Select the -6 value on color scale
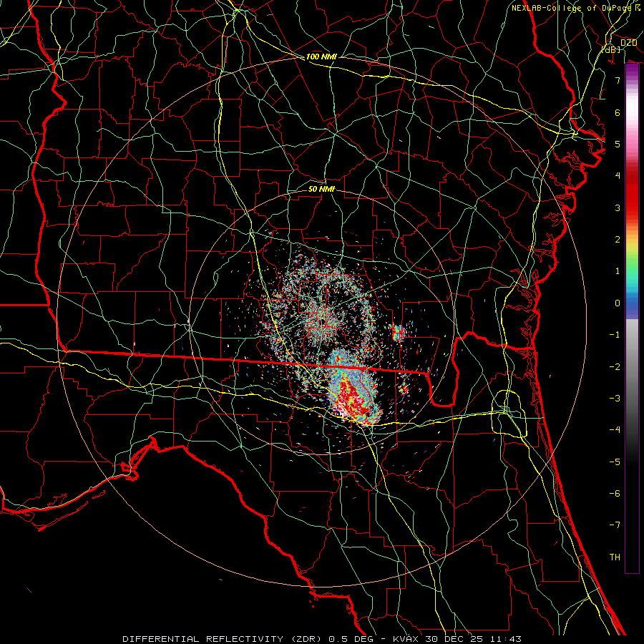The width and height of the screenshot is (644, 644). coord(615,494)
